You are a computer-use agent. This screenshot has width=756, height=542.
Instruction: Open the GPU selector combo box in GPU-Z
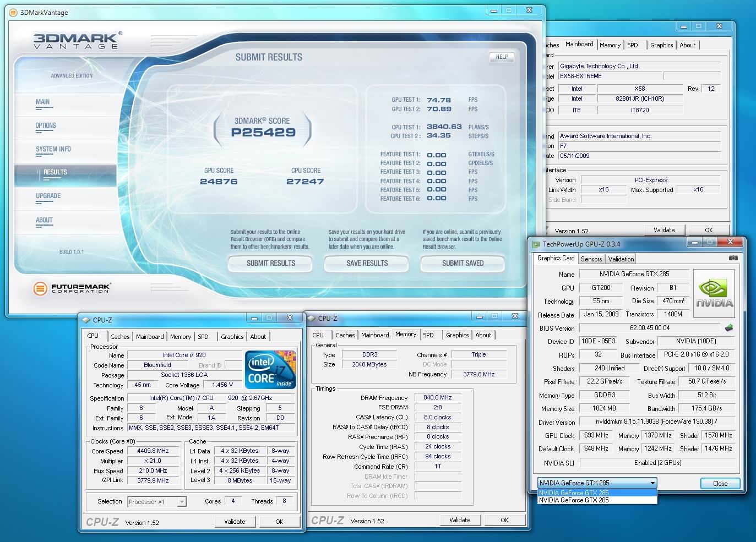597,483
